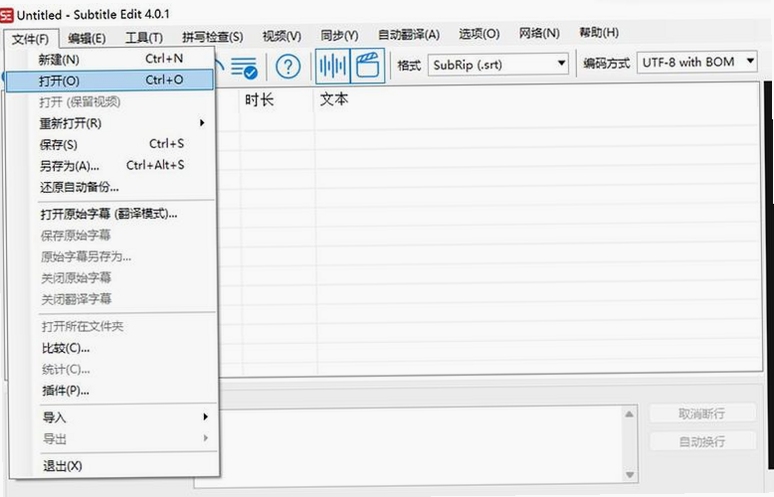Screen dimensions: 774x497
Task: Select 还原自动备份... menu entry
Action: pyautogui.click(x=112, y=187)
